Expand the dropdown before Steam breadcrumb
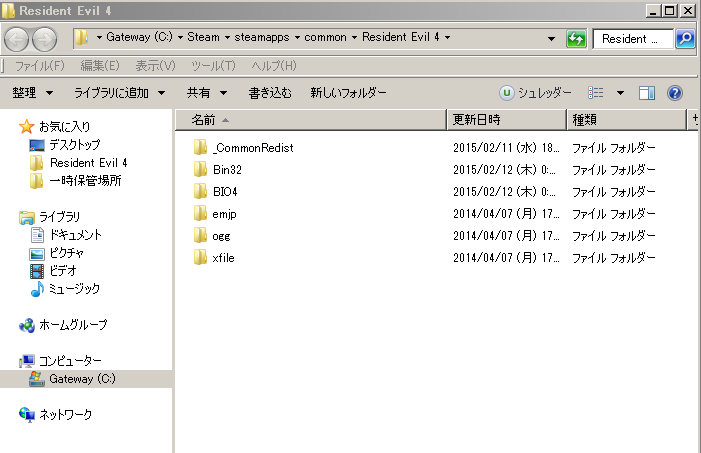Screen dimensions: 701x453 pyautogui.click(x=180, y=38)
